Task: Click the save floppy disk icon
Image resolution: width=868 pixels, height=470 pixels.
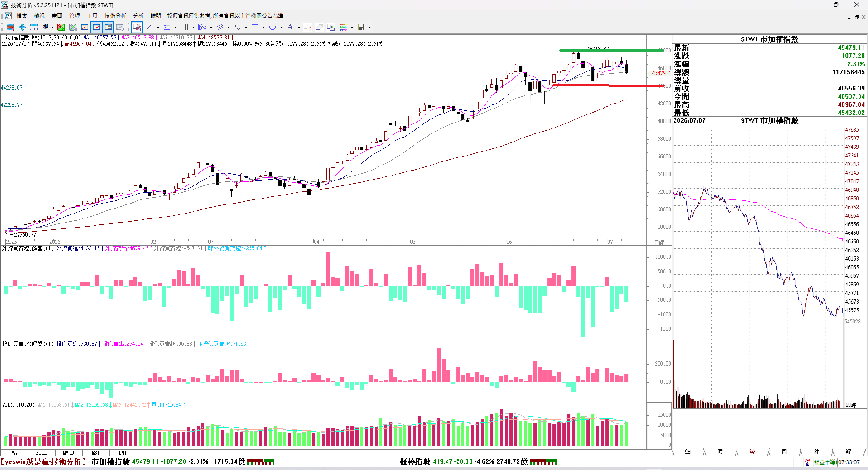Action: coord(361,27)
